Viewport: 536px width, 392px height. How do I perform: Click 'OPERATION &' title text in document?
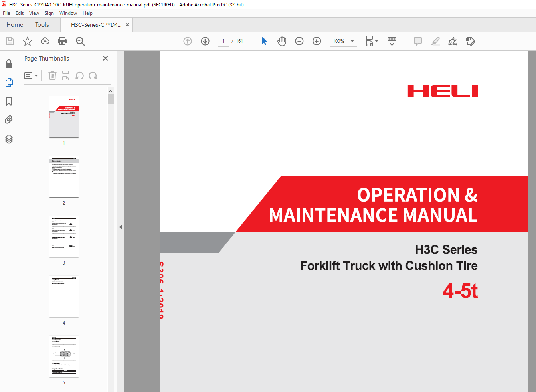point(417,195)
